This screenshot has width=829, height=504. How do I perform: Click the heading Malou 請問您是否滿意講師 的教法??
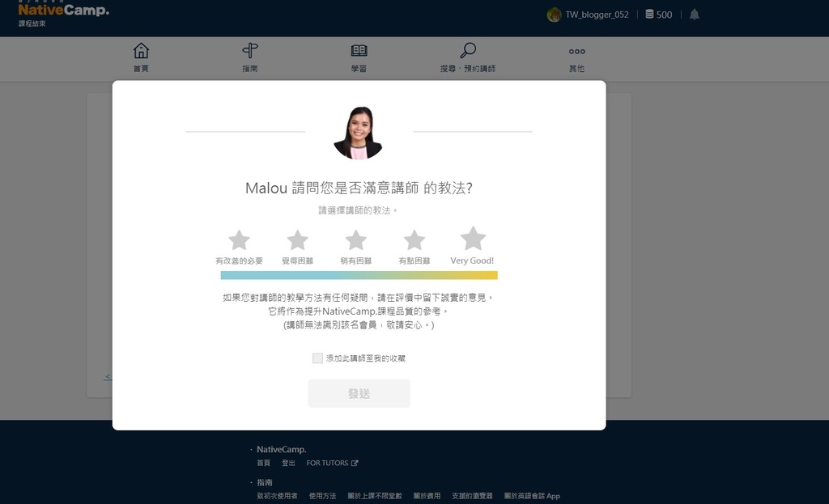coord(359,188)
